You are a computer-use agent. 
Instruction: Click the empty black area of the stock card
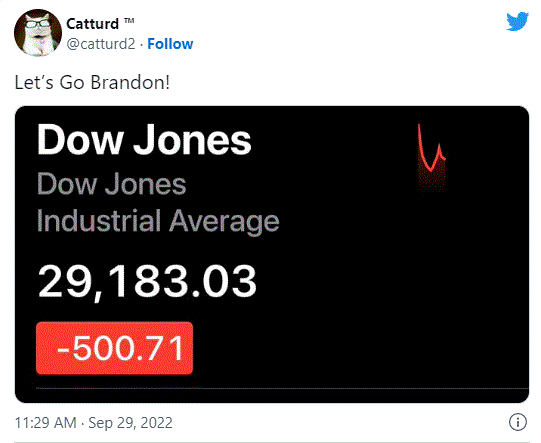click(x=397, y=276)
